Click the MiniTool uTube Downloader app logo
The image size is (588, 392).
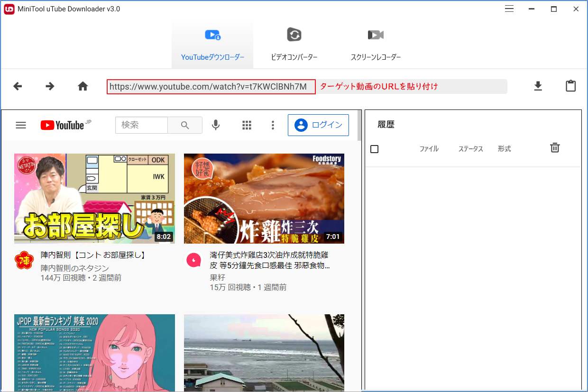[x=9, y=9]
